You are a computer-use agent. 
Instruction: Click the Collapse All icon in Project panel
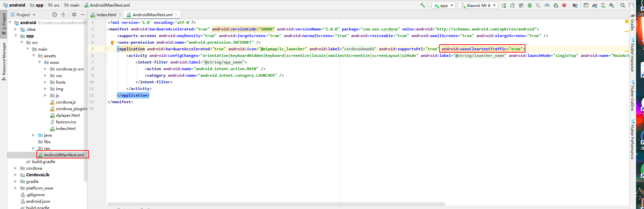point(63,15)
